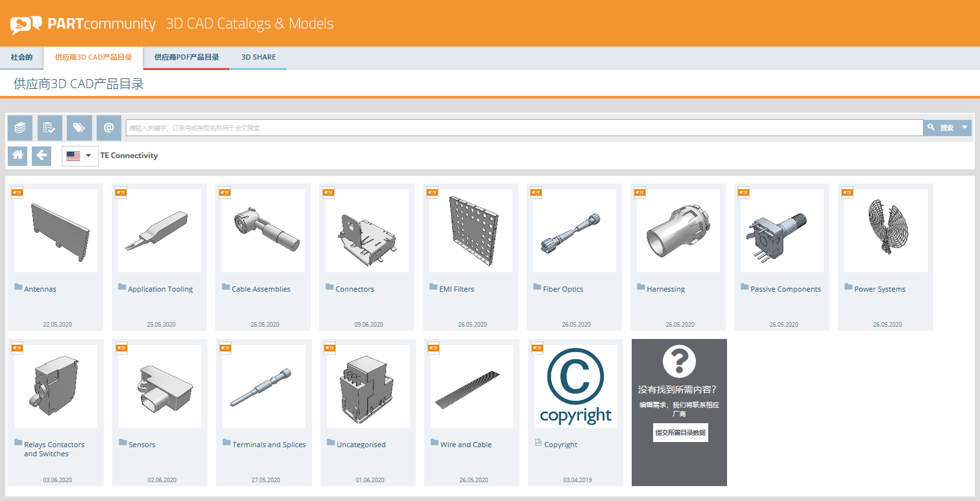The image size is (980, 501).
Task: Click the @ email icon
Action: tap(109, 128)
